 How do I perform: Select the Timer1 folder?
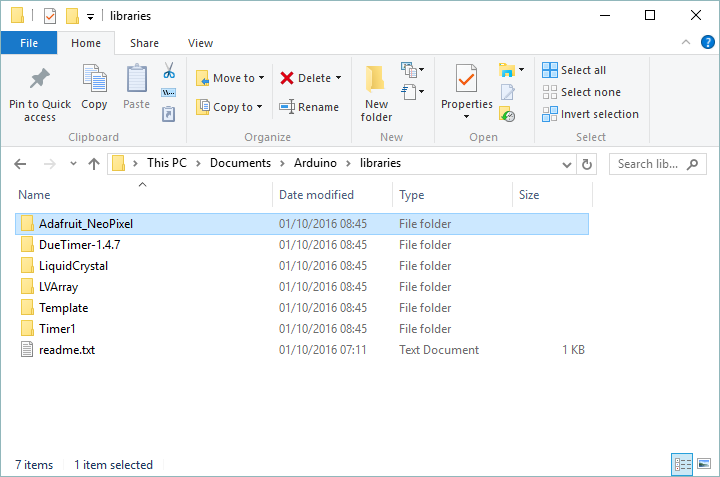point(302,329)
